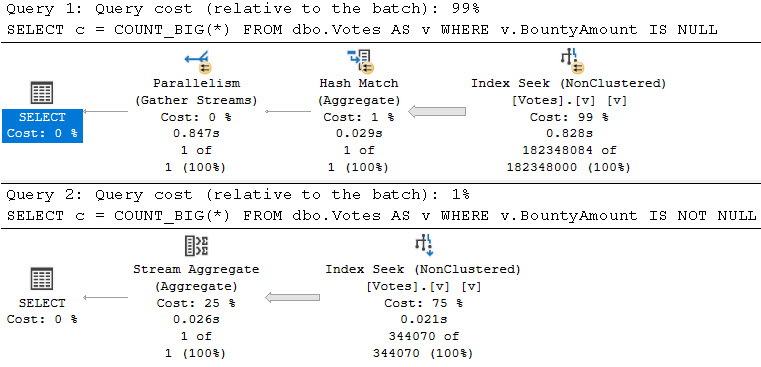Click the IS NOT NULL query statement text
The width and height of the screenshot is (761, 367).
point(381,215)
